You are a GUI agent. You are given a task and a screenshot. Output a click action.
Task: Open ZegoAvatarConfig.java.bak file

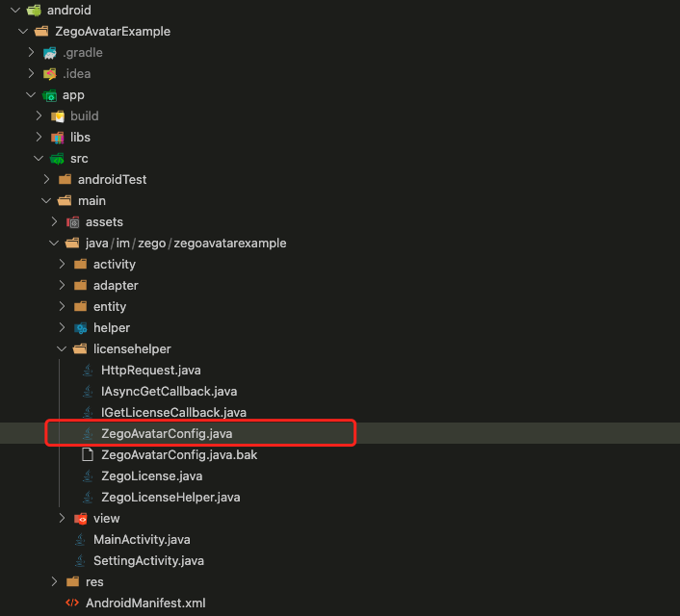click(179, 454)
